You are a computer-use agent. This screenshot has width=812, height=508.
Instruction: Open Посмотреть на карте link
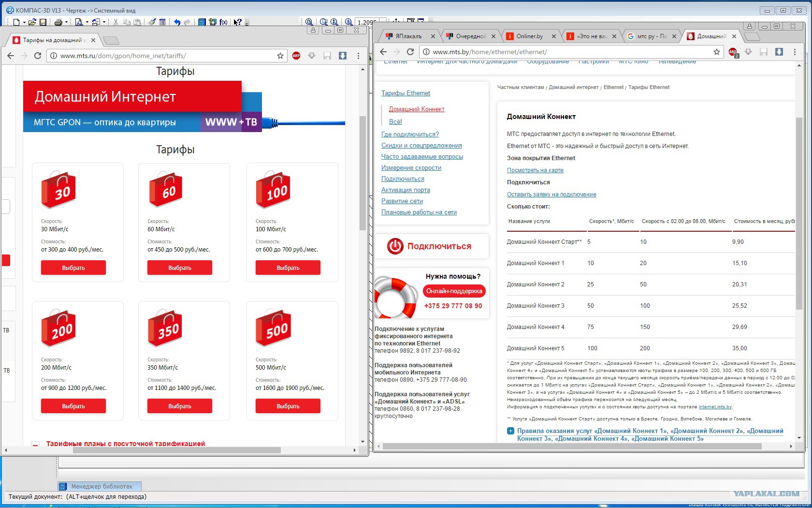click(535, 170)
